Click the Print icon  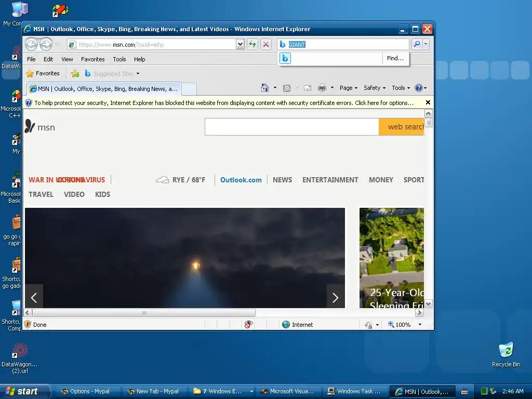click(322, 88)
